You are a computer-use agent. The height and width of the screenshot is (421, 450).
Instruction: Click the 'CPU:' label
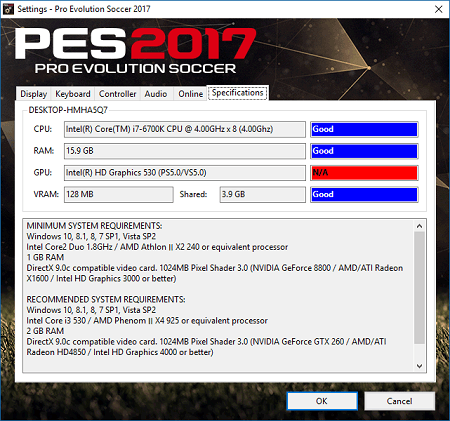tap(43, 129)
